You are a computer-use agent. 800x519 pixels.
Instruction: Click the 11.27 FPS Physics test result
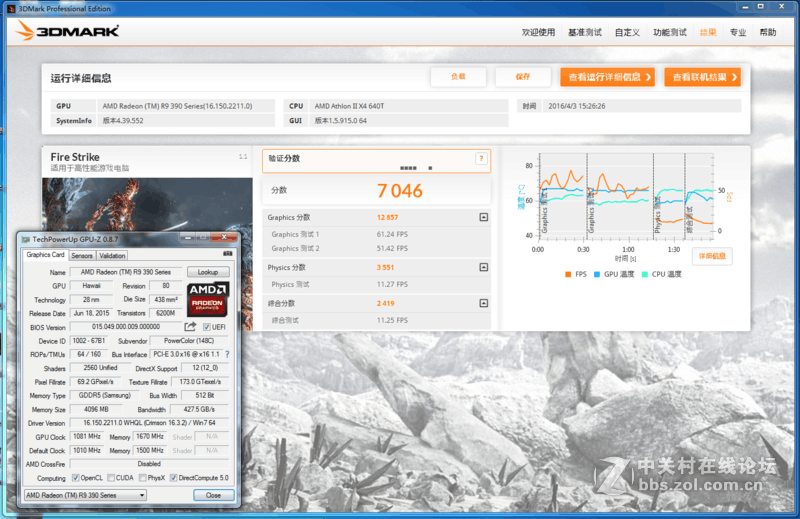[x=392, y=284]
